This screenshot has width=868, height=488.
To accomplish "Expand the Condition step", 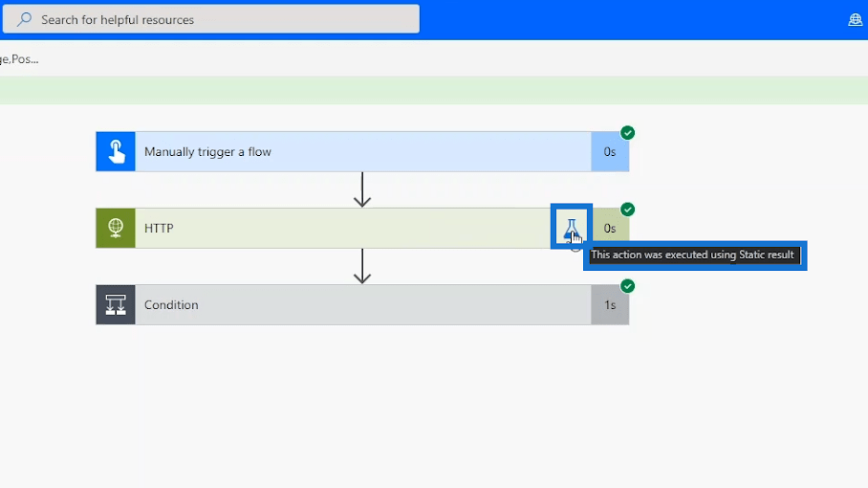I will [x=362, y=304].
